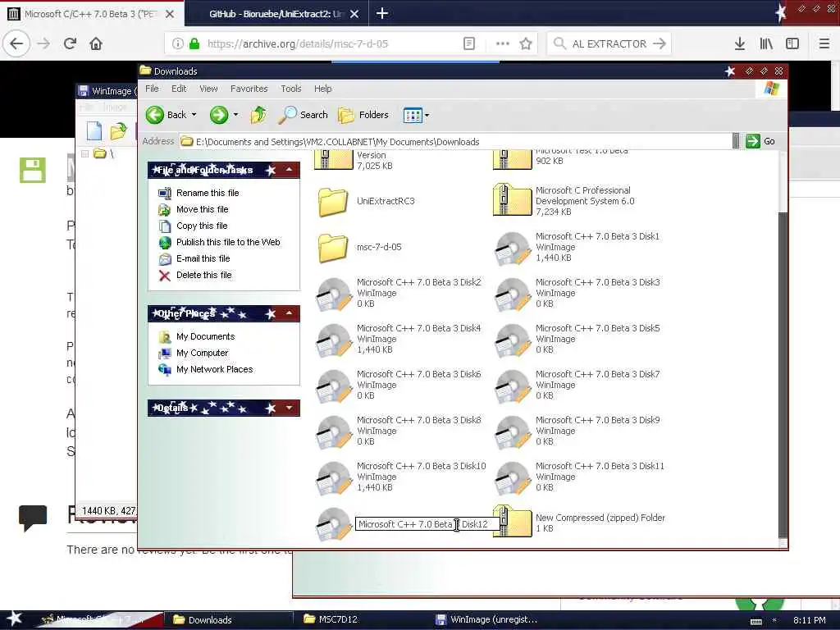Go up one folder level

(x=258, y=115)
